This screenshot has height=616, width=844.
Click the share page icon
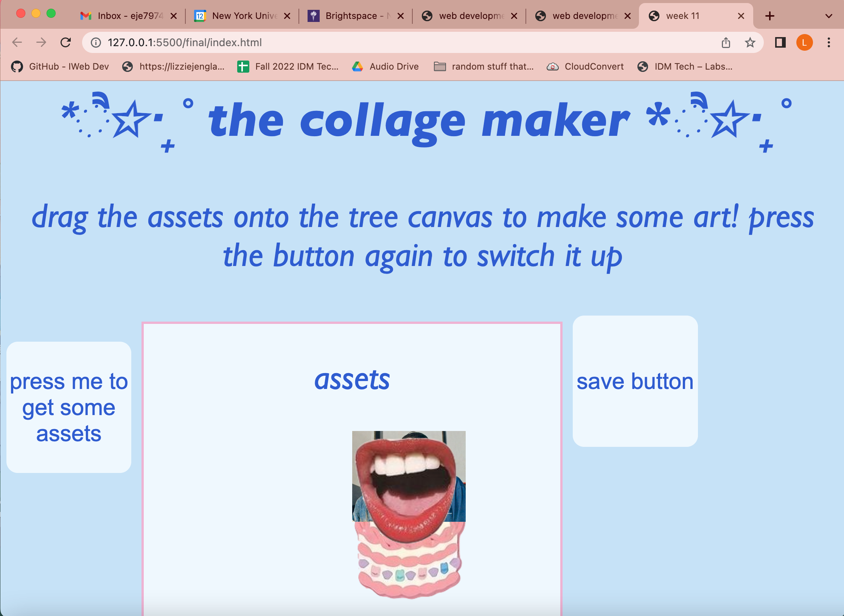point(726,42)
